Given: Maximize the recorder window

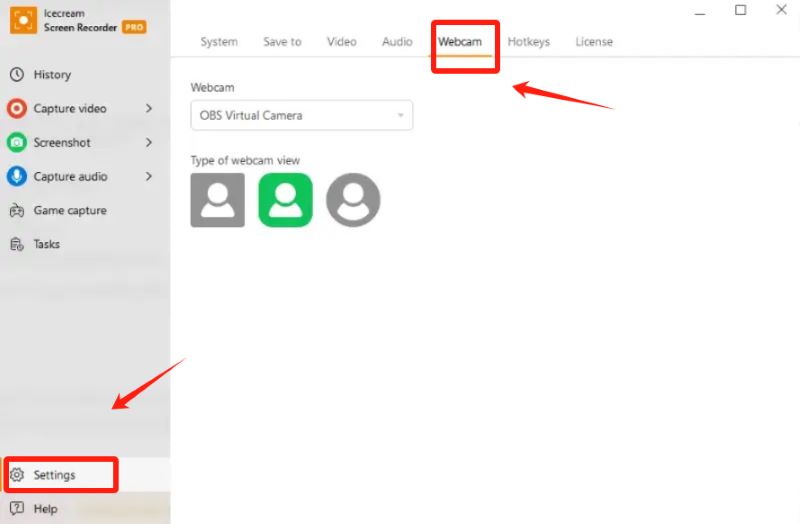Looking at the screenshot, I should (740, 10).
